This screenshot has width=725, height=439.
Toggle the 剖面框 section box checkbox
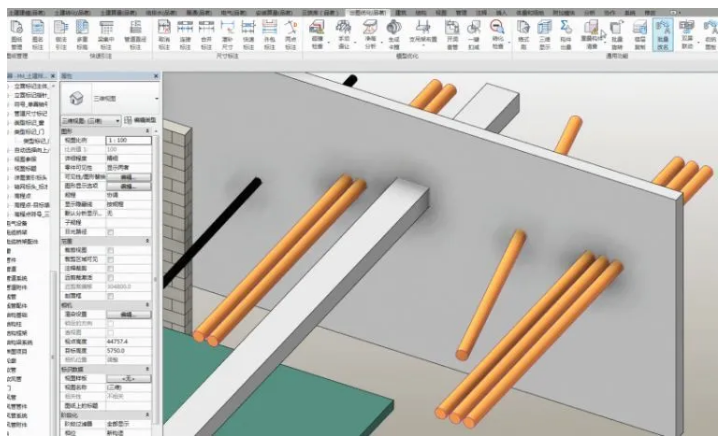click(x=111, y=296)
